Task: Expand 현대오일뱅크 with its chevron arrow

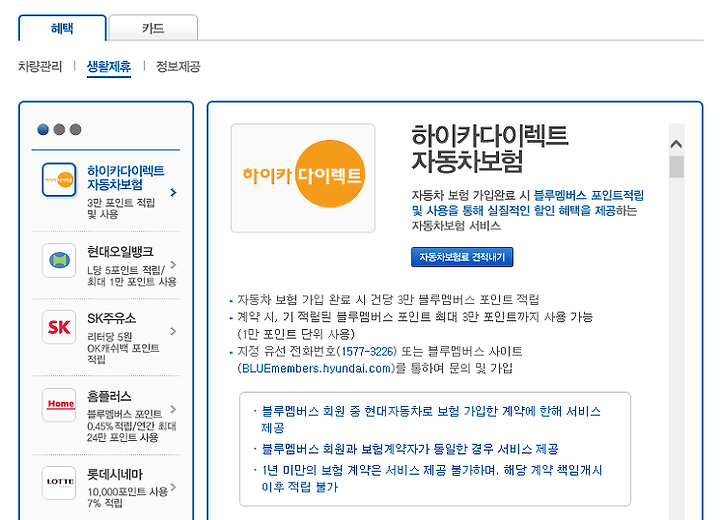Action: 173,265
